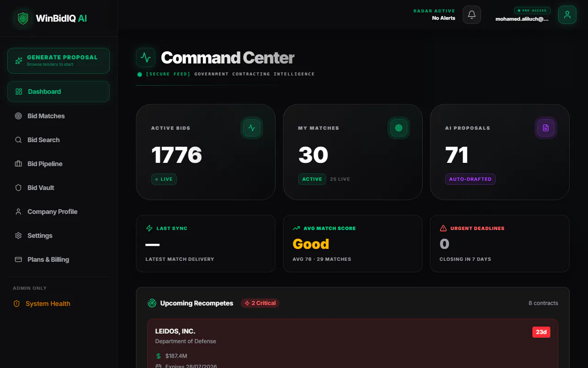Click the WinBidIQ AI brand name
The width and height of the screenshot is (588, 368).
[x=61, y=18]
